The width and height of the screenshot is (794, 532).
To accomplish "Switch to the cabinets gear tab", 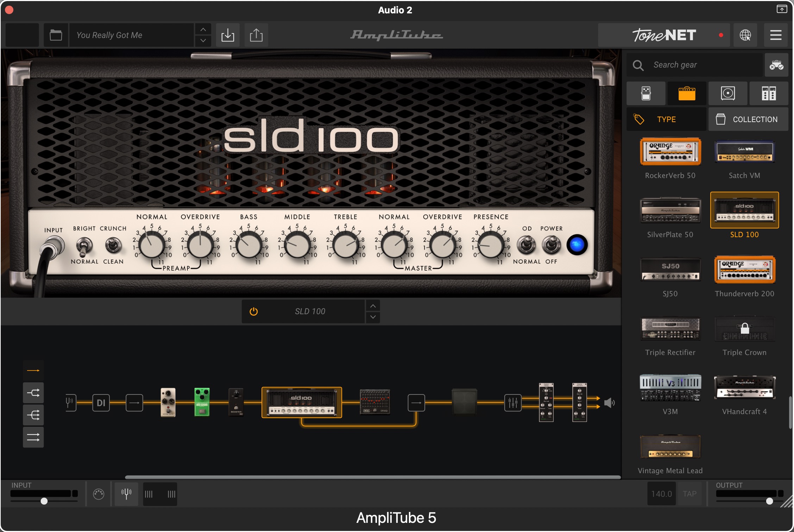I will click(728, 94).
